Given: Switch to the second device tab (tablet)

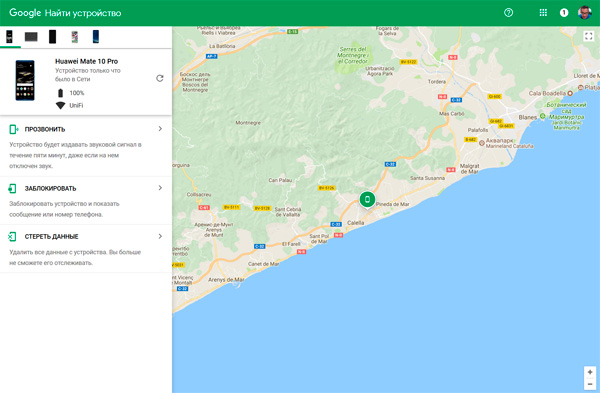Looking at the screenshot, I should tap(31, 37).
